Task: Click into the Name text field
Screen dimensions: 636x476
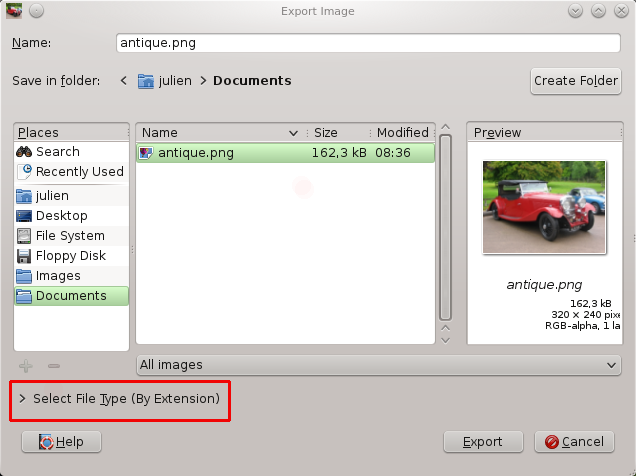Action: (x=368, y=43)
